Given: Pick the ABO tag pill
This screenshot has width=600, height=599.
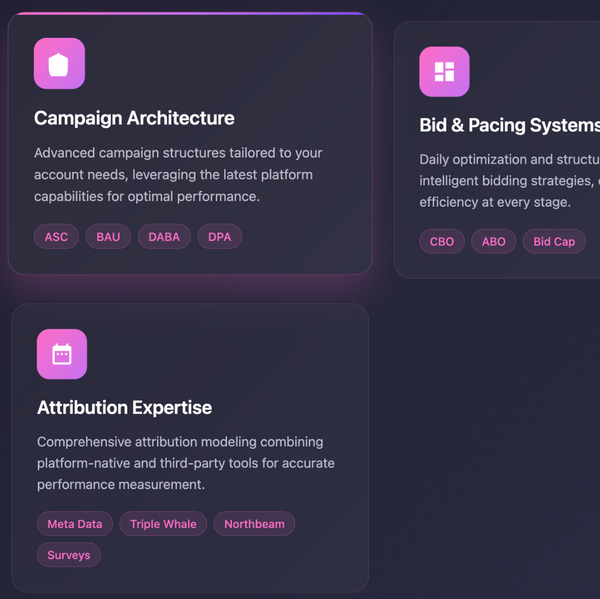Looking at the screenshot, I should coord(494,242).
